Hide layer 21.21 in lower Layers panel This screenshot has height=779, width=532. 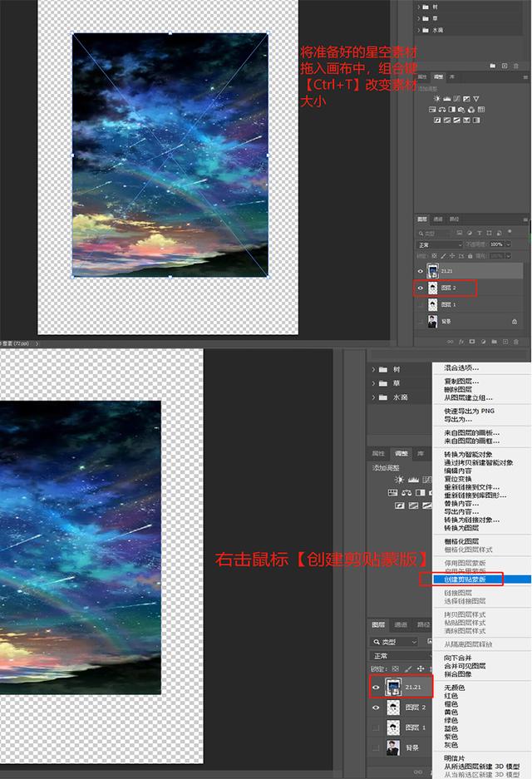pyautogui.click(x=376, y=687)
